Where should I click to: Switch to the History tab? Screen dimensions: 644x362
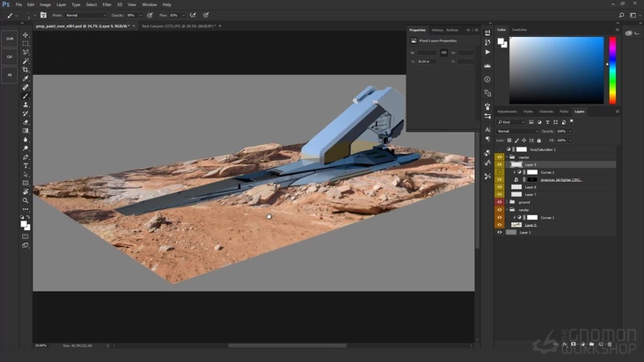[437, 30]
